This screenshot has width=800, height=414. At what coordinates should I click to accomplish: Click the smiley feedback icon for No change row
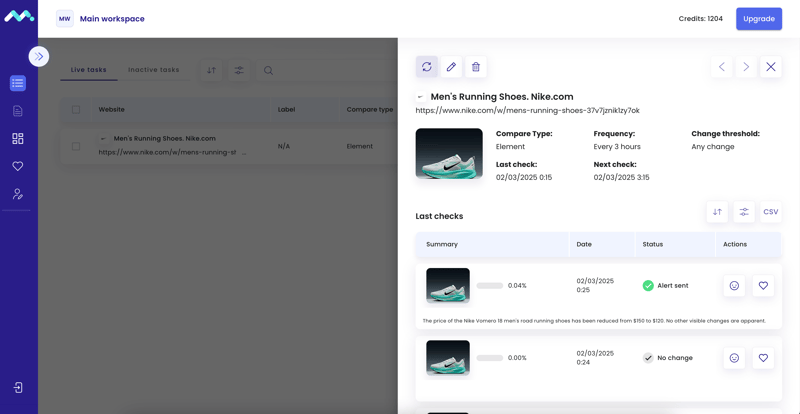(x=734, y=358)
